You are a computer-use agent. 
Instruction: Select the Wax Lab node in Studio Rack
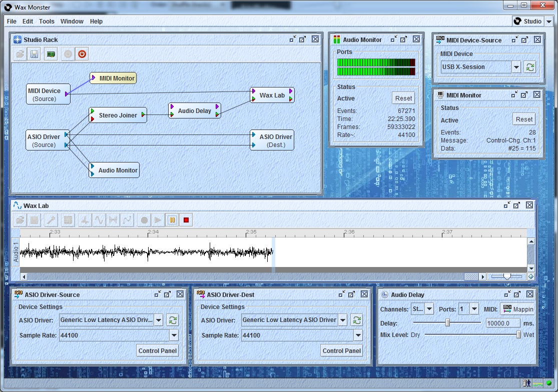tap(272, 94)
